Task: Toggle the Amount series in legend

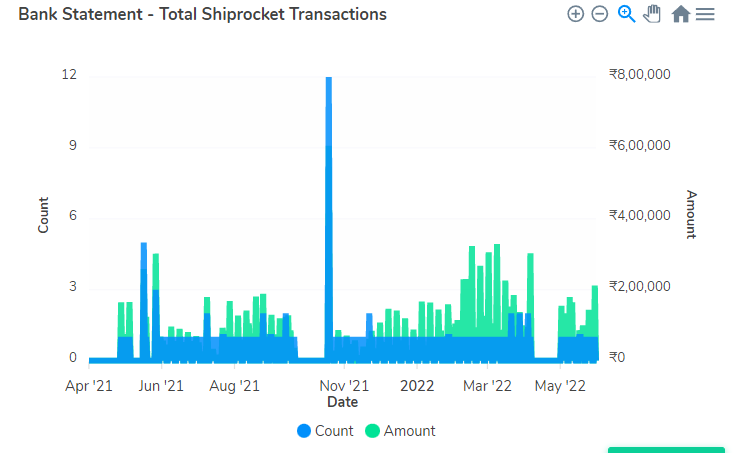Action: [x=400, y=431]
